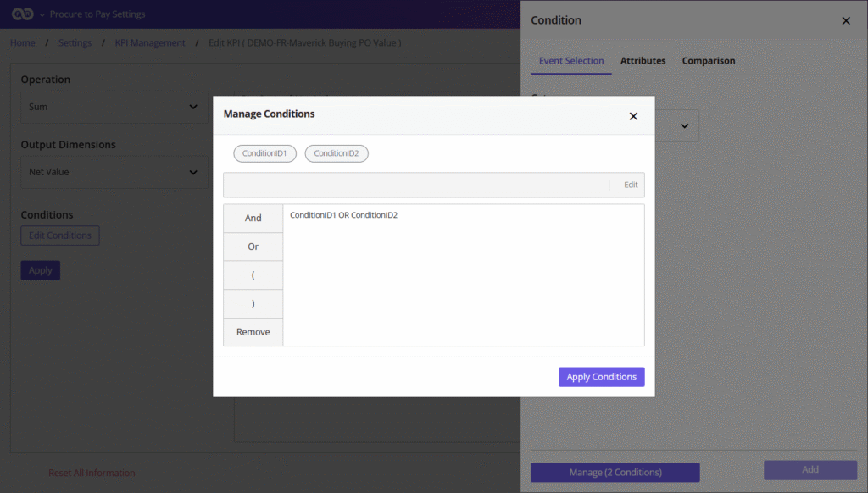Image resolution: width=868 pixels, height=493 pixels.
Task: Select the Event Selection tab
Action: pos(571,61)
